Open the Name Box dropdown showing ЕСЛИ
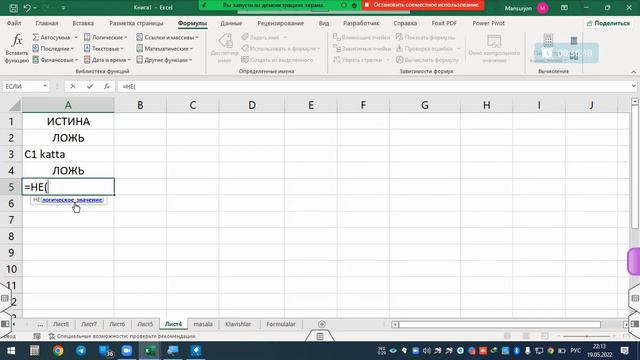 coord(45,86)
